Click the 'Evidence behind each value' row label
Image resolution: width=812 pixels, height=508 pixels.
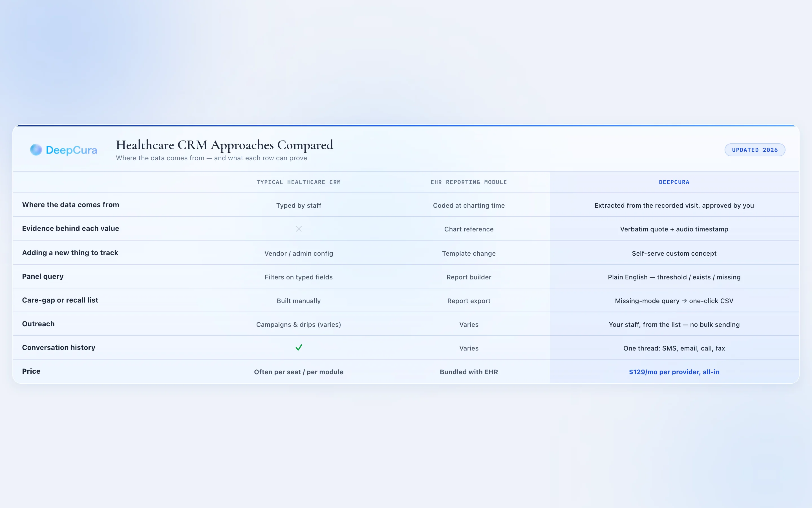click(x=70, y=229)
